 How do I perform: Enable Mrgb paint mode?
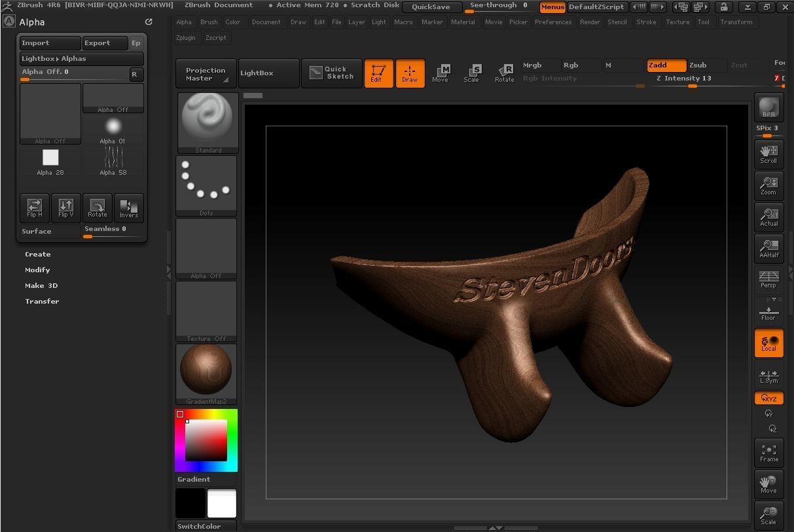click(x=541, y=65)
